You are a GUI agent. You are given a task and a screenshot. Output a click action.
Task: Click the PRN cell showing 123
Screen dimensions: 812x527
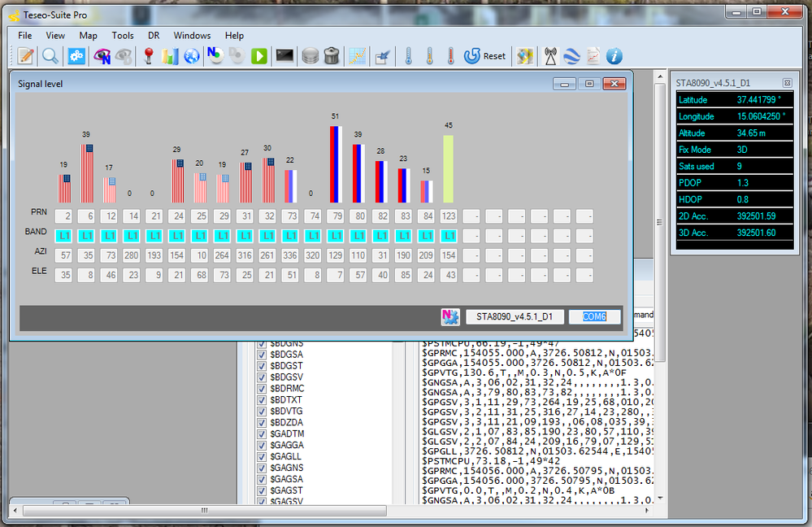pyautogui.click(x=449, y=216)
